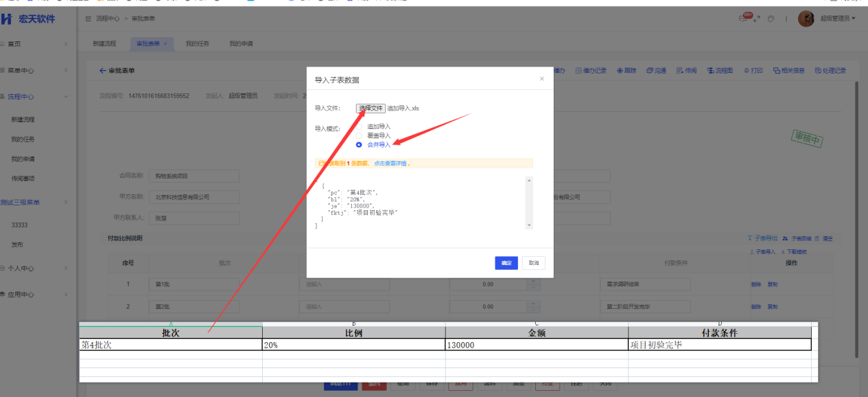Cancel the import dialog with 取消
Viewport: 868px width, 397px height.
534,263
